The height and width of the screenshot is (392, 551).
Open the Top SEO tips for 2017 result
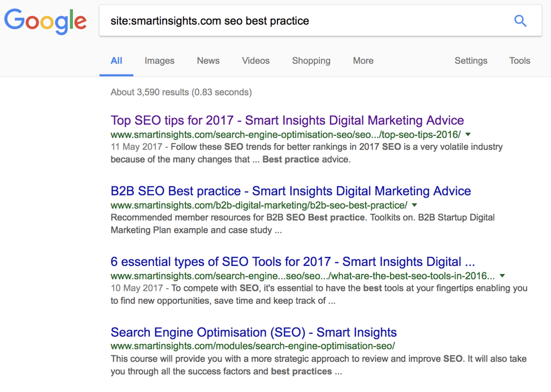tap(287, 120)
